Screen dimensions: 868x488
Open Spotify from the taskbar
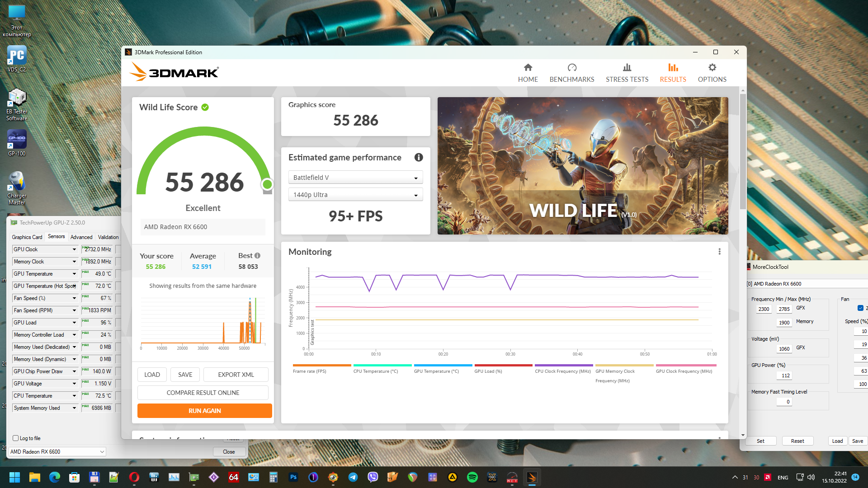tap(472, 477)
